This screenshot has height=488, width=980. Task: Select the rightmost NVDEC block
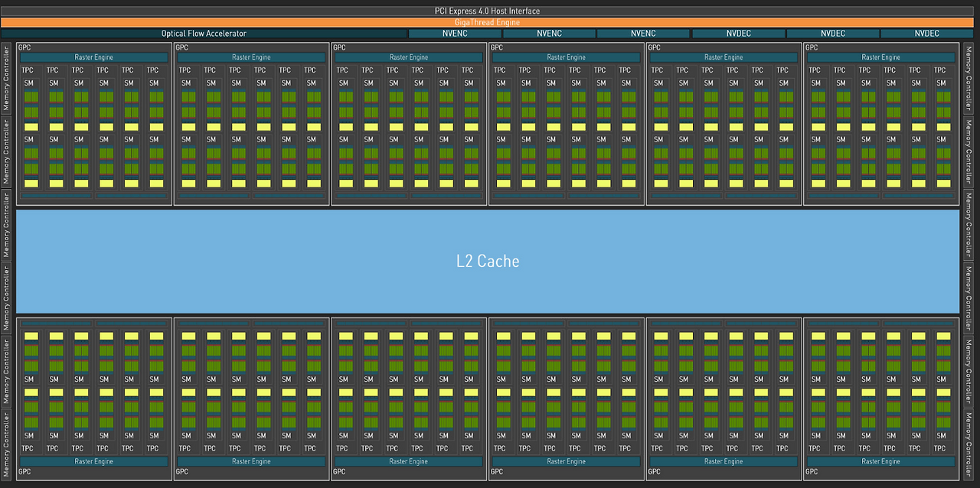pyautogui.click(x=926, y=34)
